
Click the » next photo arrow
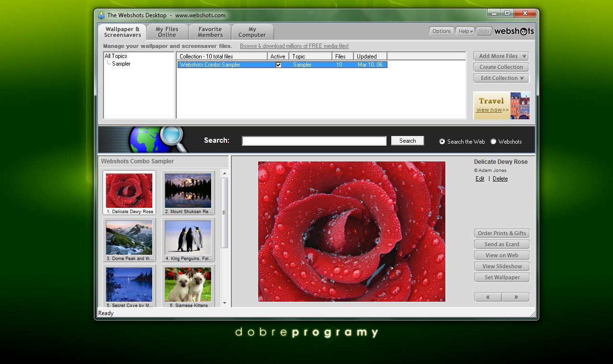click(516, 297)
